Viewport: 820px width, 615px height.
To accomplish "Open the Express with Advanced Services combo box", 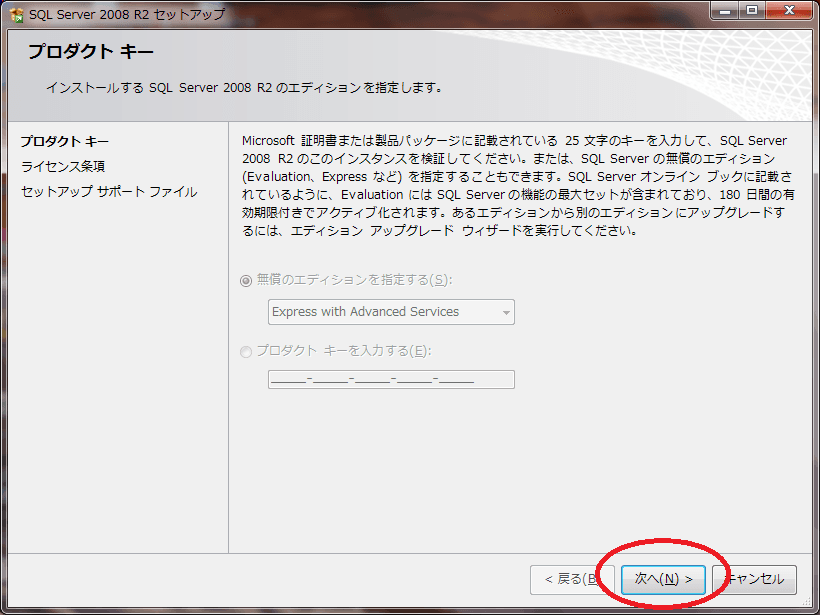I will 390,312.
